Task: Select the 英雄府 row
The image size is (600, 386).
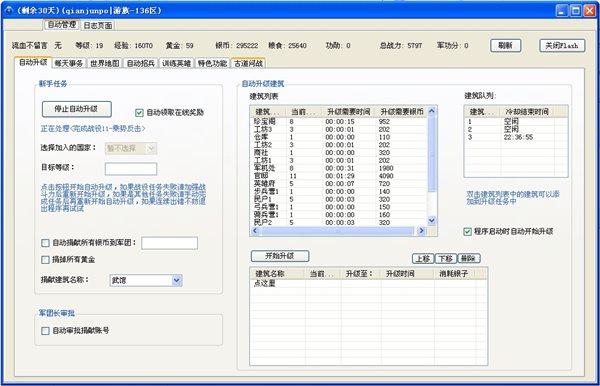Action: (339, 184)
